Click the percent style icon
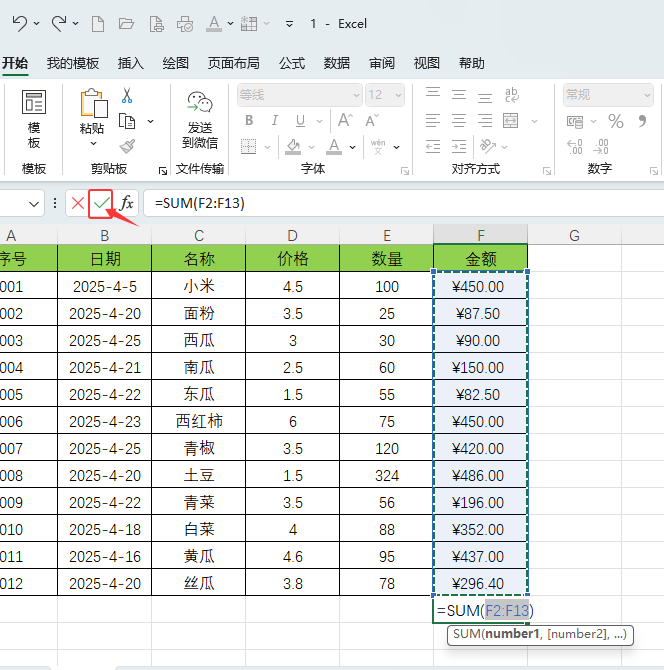Screen dimensions: 664x670 click(616, 121)
